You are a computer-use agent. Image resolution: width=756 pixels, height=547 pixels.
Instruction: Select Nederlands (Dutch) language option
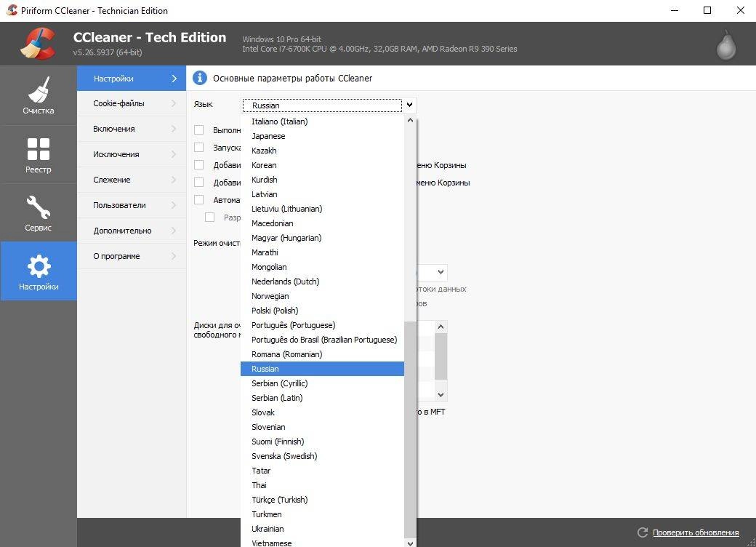[322, 282]
